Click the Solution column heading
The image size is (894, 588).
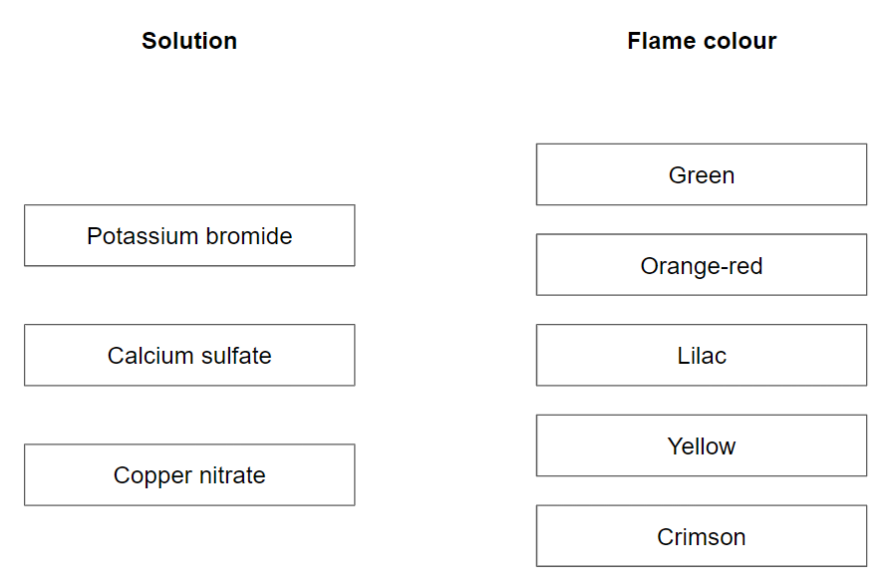tap(189, 41)
